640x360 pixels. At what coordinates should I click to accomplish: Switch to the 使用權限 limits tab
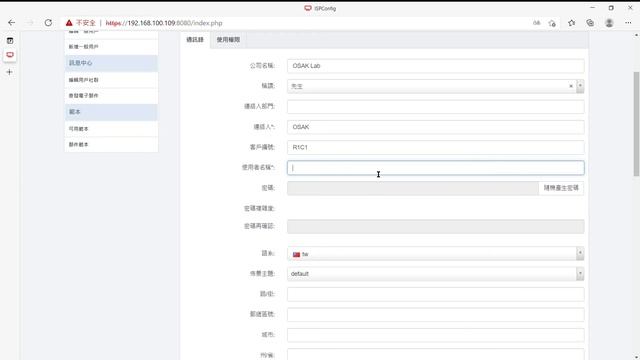click(x=228, y=40)
